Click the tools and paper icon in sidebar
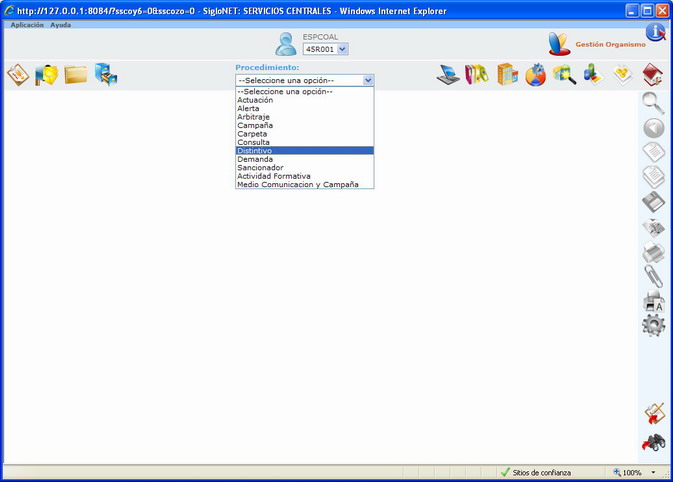The width and height of the screenshot is (673, 482). click(x=653, y=227)
